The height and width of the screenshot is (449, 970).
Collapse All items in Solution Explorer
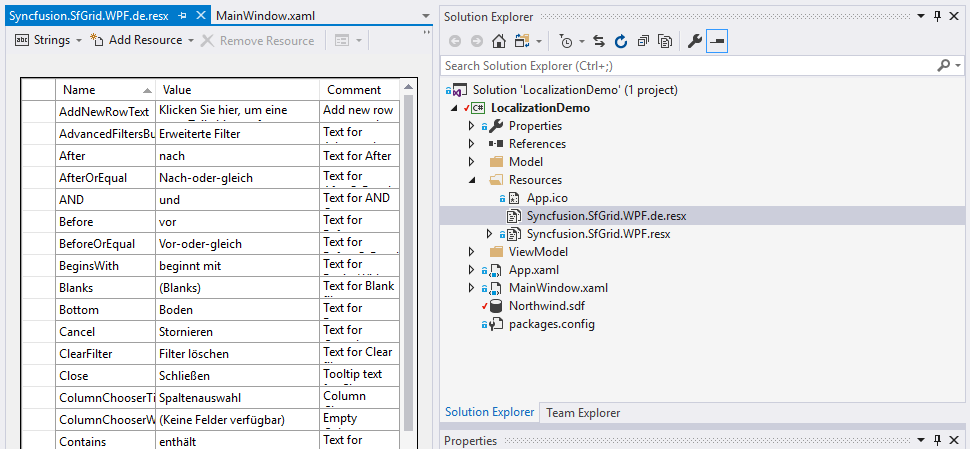coord(643,41)
